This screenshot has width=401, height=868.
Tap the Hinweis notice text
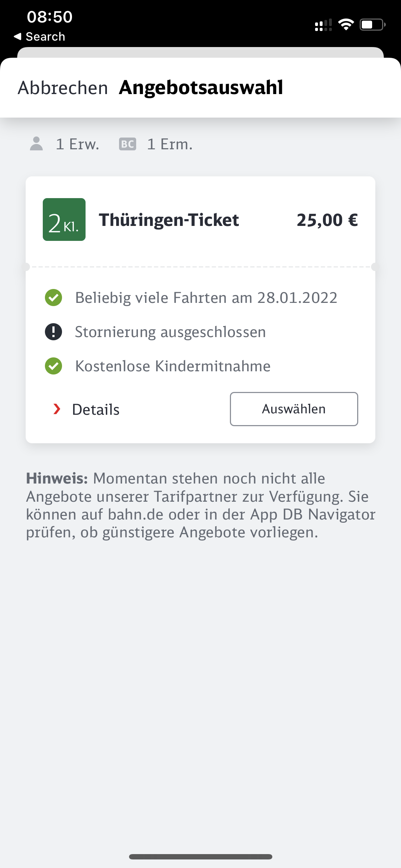click(x=200, y=505)
